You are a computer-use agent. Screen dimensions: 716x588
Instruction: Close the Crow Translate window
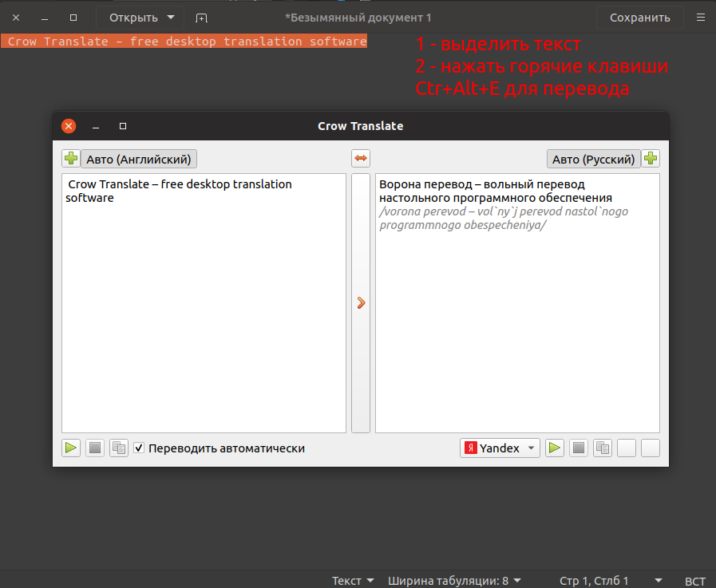tap(69, 126)
